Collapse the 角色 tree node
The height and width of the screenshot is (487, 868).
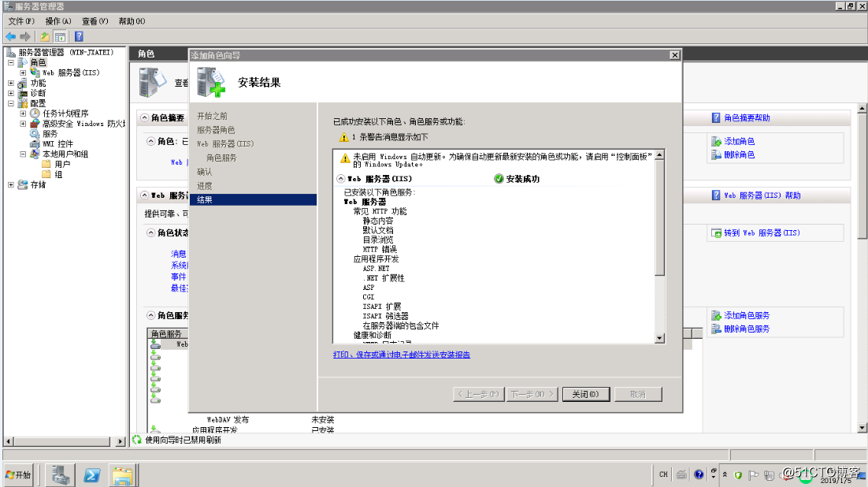point(10,62)
